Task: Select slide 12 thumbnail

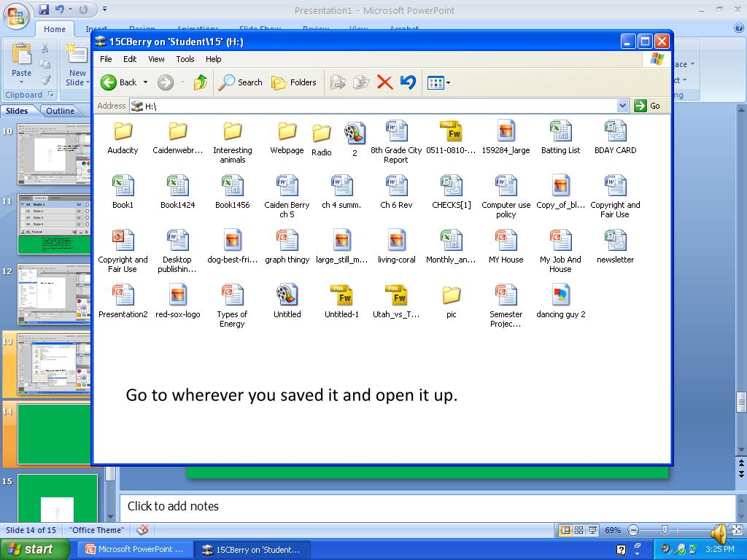Action: tap(53, 294)
